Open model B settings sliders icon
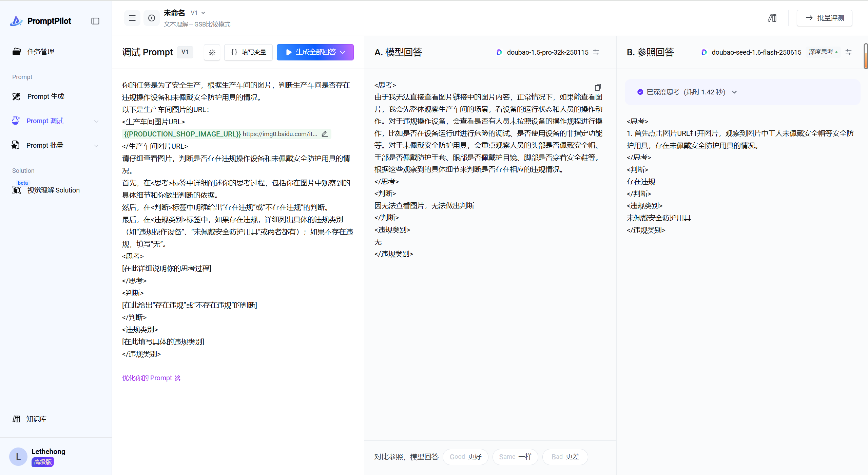Viewport: 868px width, 475px height. [x=848, y=52]
